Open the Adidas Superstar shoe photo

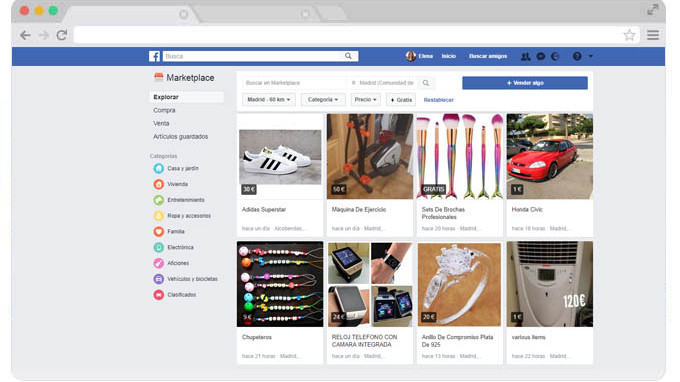[280, 157]
